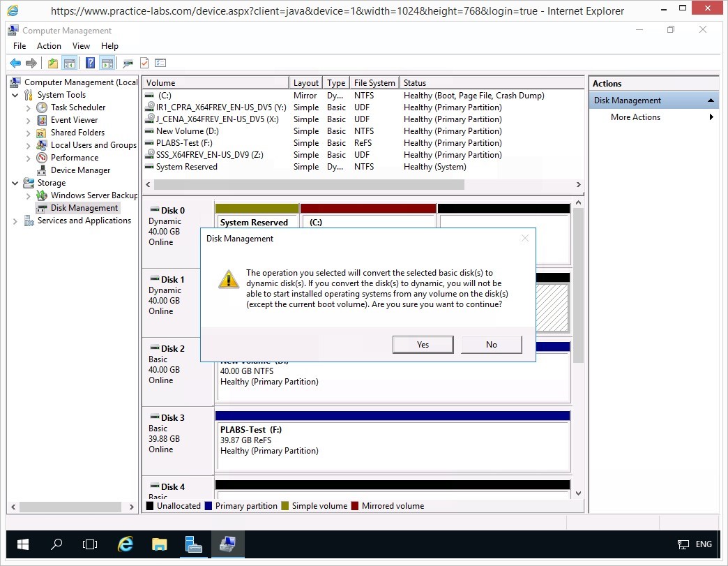Open the Action menu
728x566 pixels.
click(x=49, y=46)
